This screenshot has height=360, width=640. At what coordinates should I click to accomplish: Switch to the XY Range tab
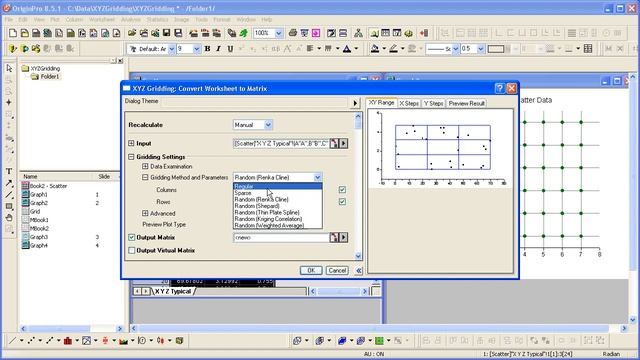pyautogui.click(x=381, y=103)
